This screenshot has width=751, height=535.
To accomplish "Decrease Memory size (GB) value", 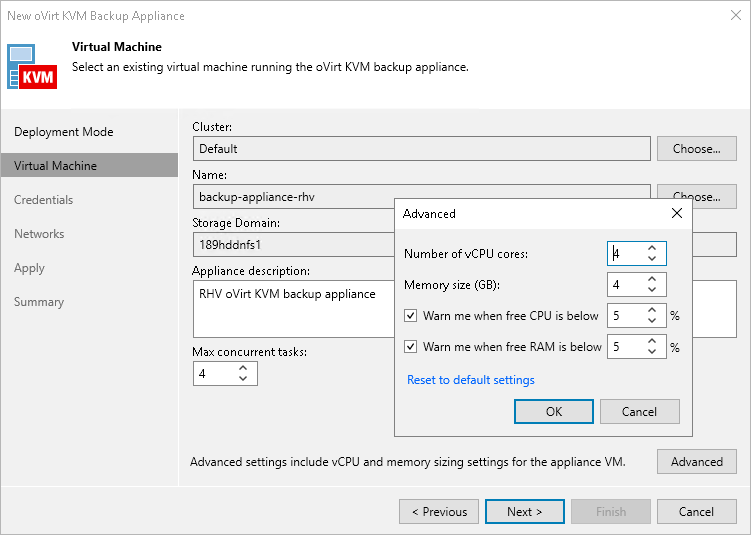I will coord(652,290).
